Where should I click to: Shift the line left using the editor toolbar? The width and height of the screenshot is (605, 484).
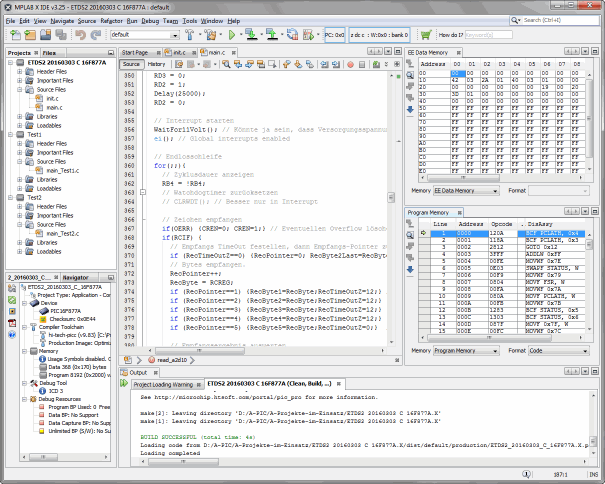324,64
